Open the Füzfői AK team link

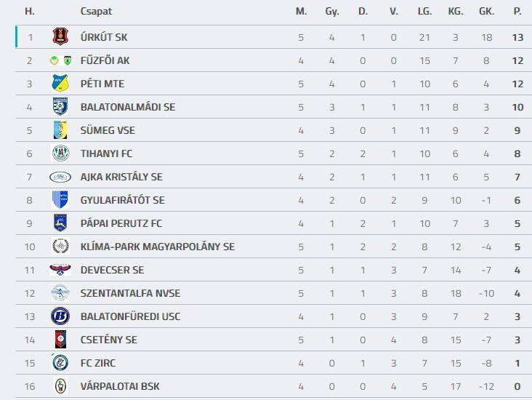pyautogui.click(x=105, y=60)
